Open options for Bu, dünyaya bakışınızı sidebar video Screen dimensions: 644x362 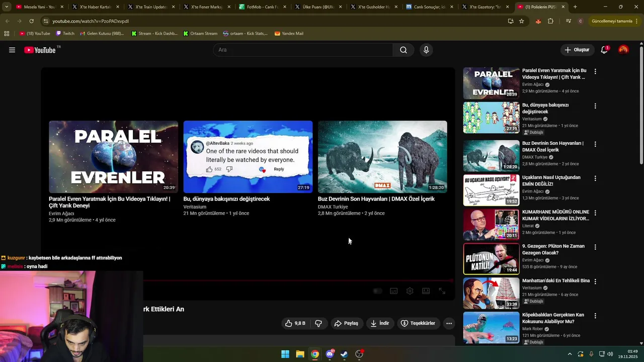coord(595,106)
